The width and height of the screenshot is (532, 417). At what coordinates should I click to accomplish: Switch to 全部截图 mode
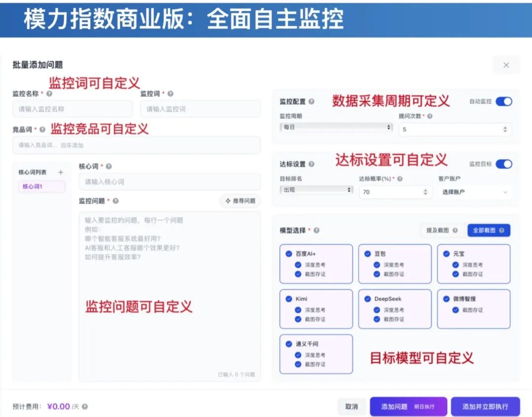pos(489,230)
